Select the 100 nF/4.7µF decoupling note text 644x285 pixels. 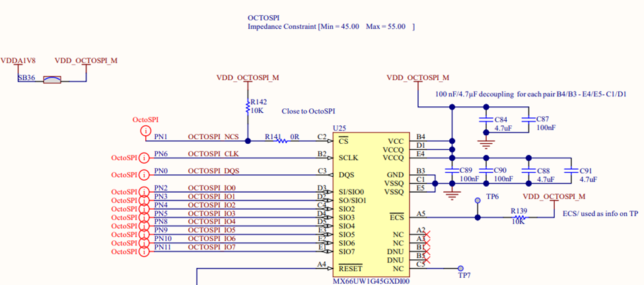530,94
